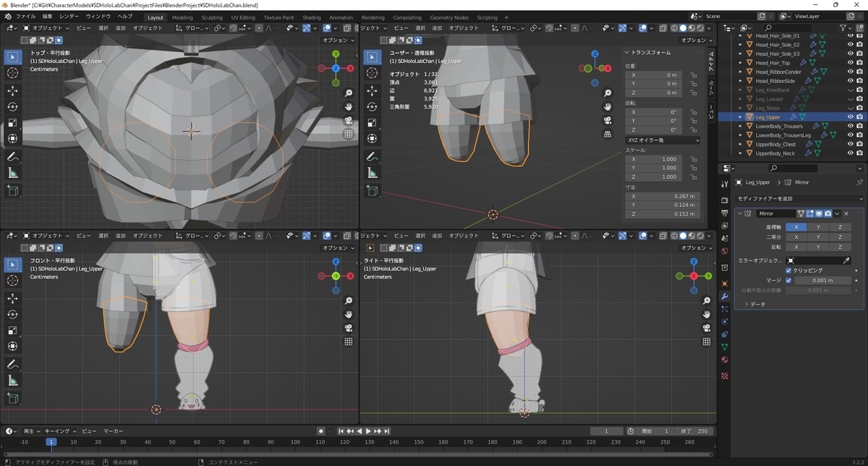Select the Annotate tool
This screenshot has width=868, height=466.
pyautogui.click(x=12, y=155)
